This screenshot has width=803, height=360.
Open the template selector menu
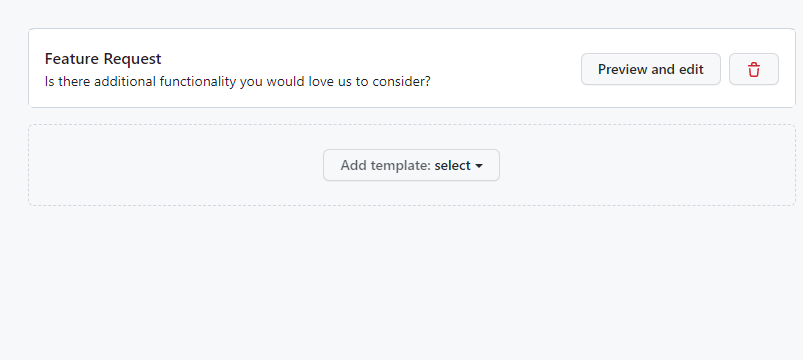click(411, 165)
